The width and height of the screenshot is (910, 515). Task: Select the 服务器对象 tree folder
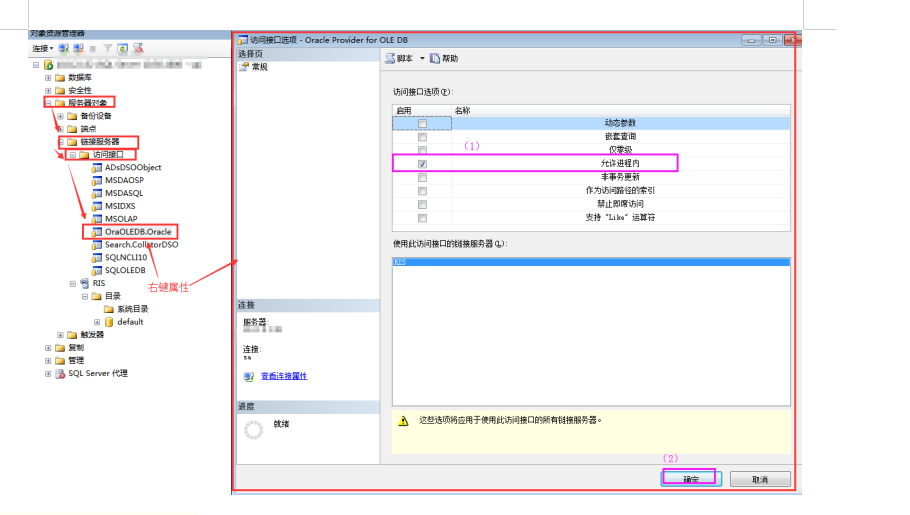click(88, 103)
